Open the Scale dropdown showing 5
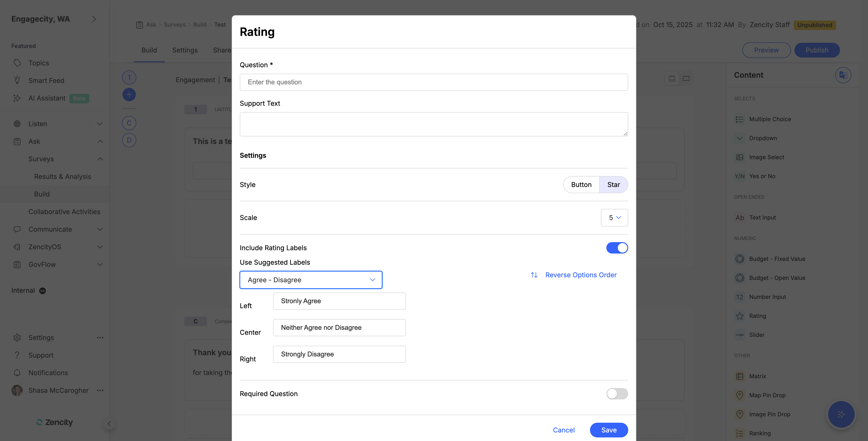Viewport: 868px width, 441px height. coord(614,217)
